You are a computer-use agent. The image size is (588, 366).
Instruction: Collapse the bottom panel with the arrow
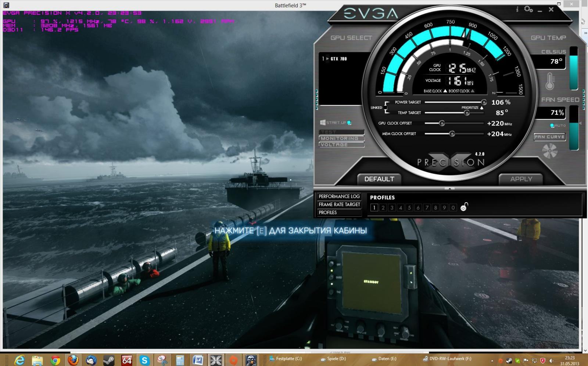pyautogui.click(x=449, y=189)
